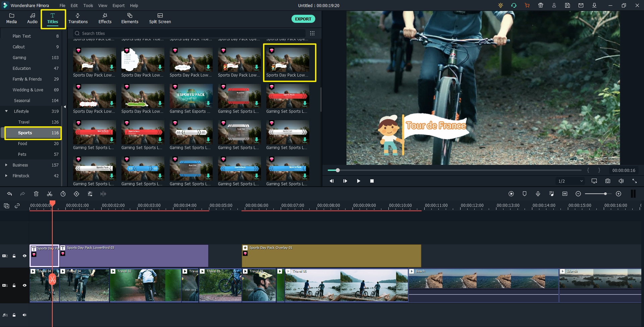Viewport: 644px width, 327px height.
Task: Play frame by frame forward
Action: pyautogui.click(x=345, y=181)
